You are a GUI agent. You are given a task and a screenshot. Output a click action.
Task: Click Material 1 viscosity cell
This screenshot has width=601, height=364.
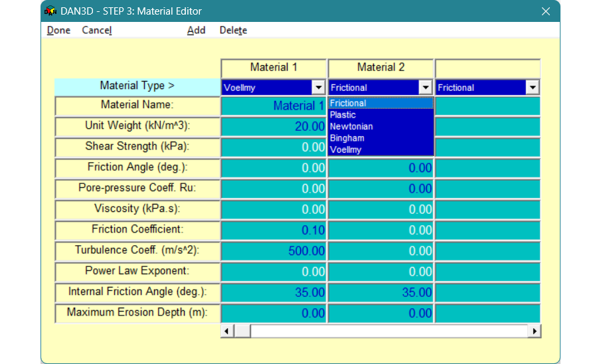[274, 209]
